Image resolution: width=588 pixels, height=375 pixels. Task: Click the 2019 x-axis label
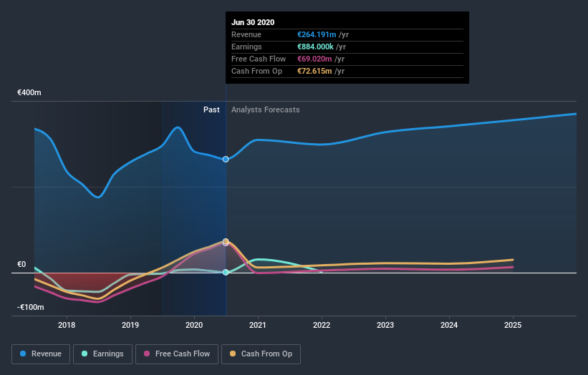pos(130,325)
